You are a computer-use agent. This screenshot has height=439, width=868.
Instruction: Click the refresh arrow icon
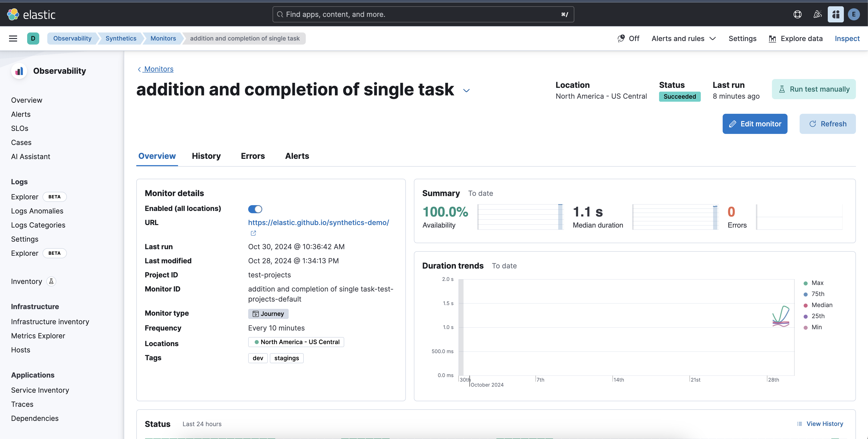click(812, 124)
